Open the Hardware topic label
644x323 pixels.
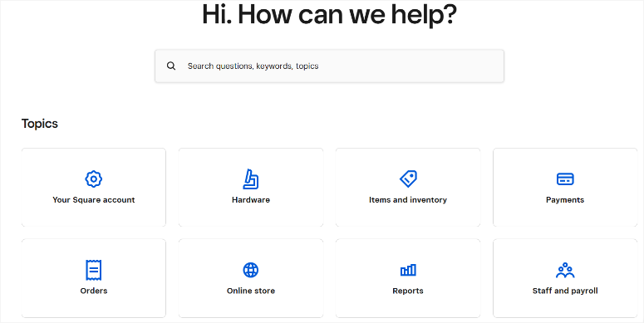[x=250, y=200]
